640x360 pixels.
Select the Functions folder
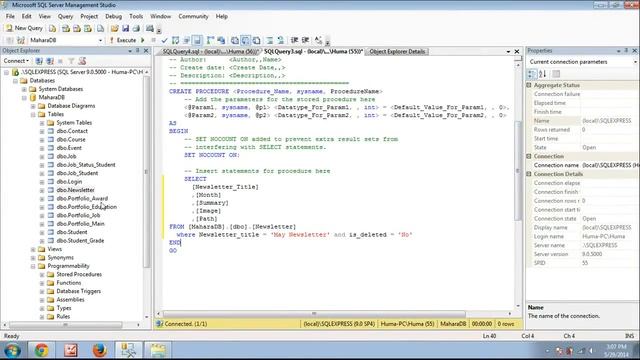[69, 283]
